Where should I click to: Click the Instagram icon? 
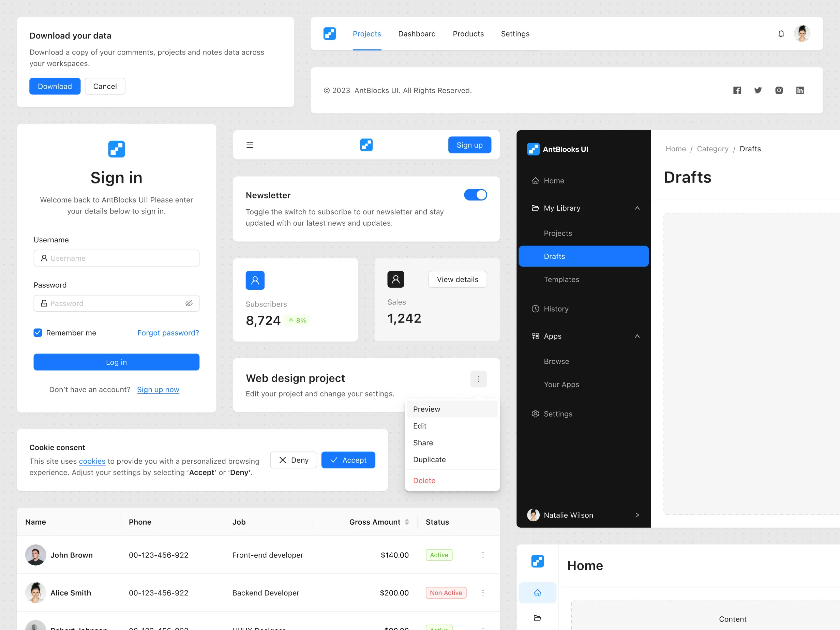click(779, 90)
